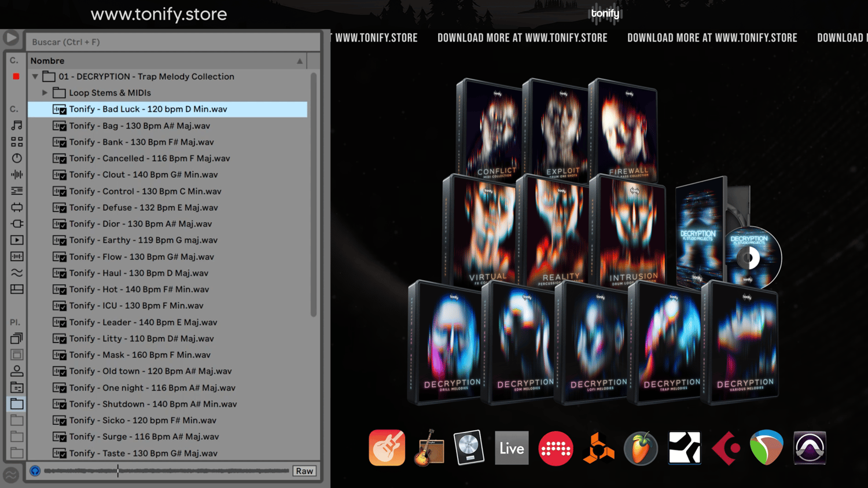
Task: Open the Max for Live category icon
Action: click(17, 207)
